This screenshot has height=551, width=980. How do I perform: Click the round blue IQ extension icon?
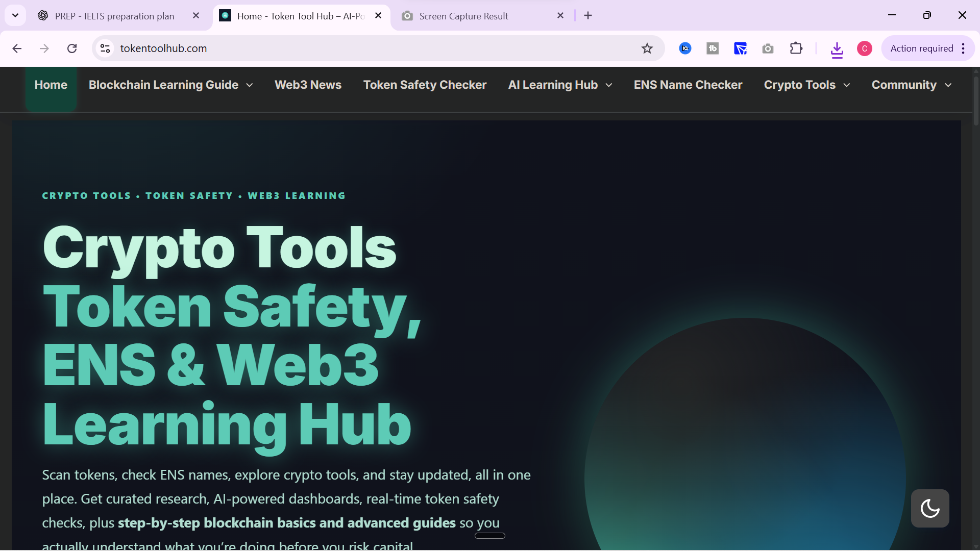(x=685, y=48)
